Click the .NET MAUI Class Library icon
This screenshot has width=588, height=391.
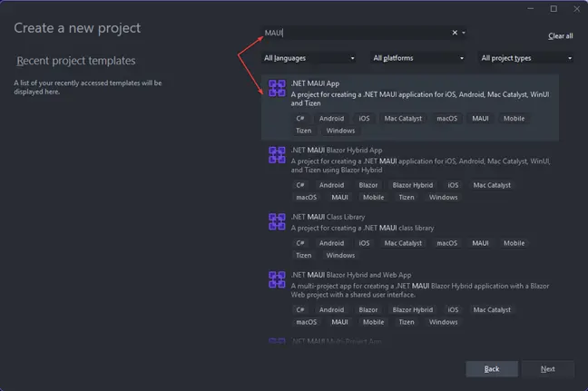tap(277, 221)
